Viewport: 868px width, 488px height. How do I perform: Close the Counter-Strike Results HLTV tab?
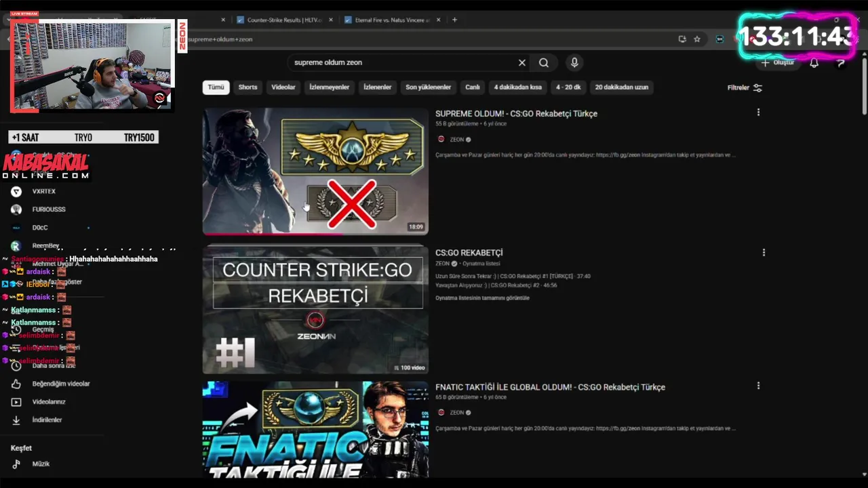(x=331, y=20)
